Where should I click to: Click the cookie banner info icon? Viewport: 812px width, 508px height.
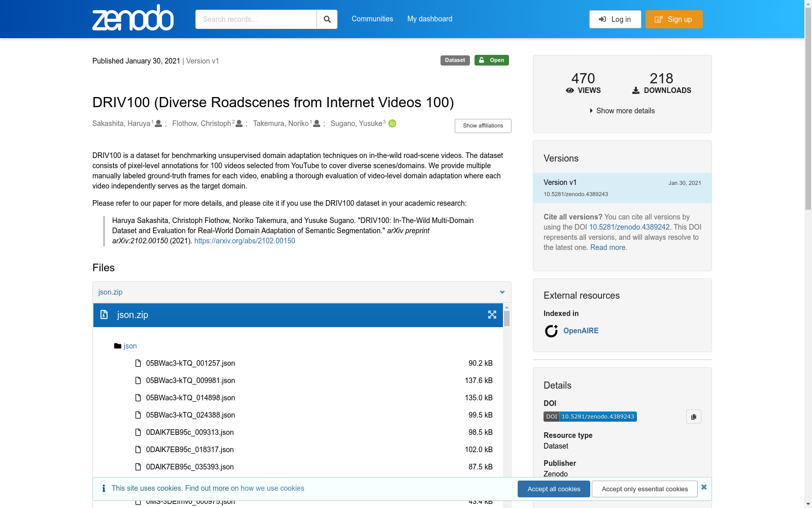(x=104, y=488)
